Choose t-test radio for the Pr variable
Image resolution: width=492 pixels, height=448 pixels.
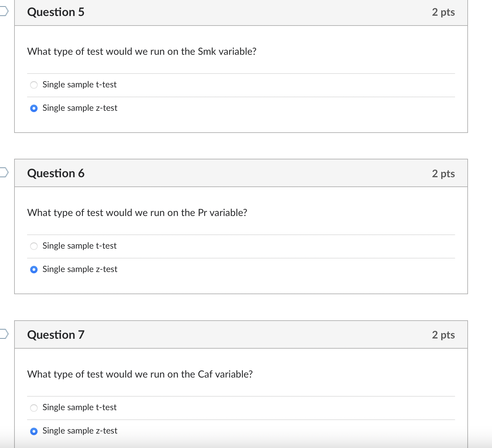[34, 246]
